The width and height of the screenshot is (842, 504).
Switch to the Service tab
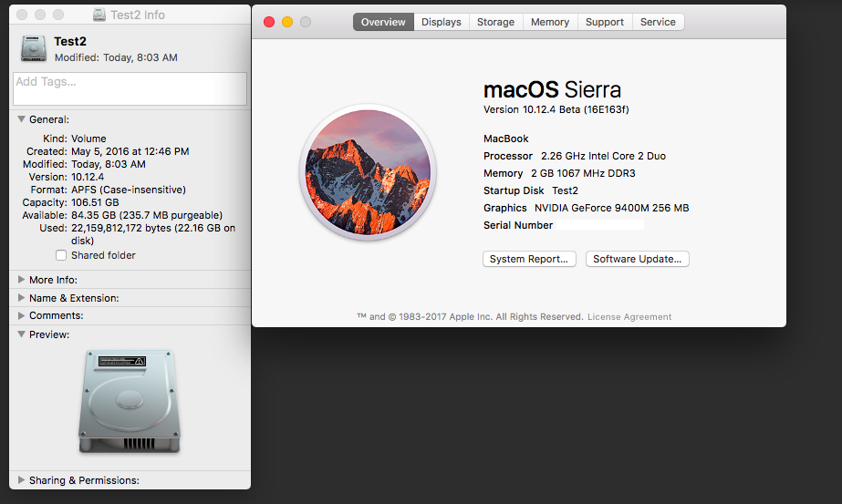click(x=658, y=22)
